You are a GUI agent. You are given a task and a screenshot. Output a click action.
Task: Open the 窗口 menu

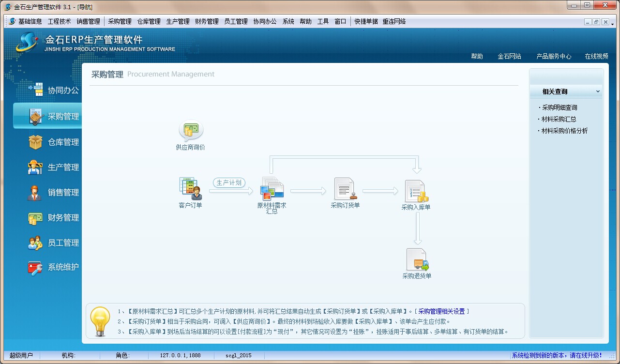click(340, 21)
